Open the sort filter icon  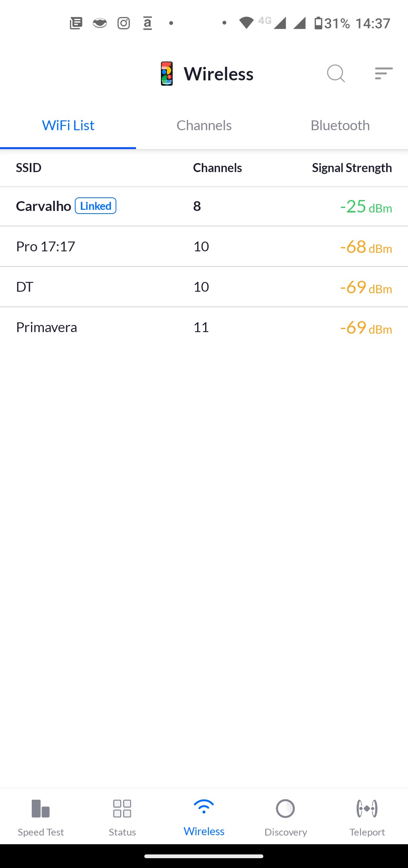pyautogui.click(x=383, y=73)
